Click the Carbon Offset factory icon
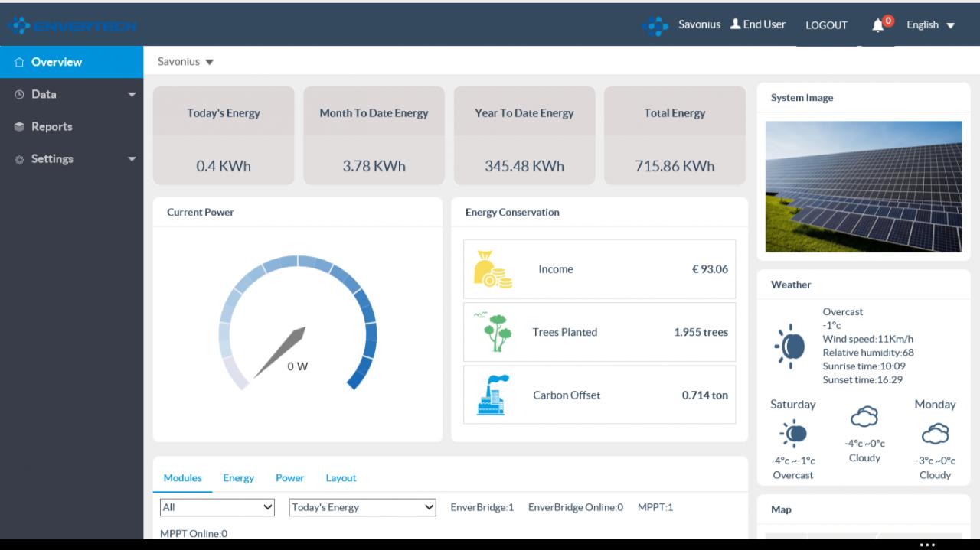 pyautogui.click(x=493, y=395)
